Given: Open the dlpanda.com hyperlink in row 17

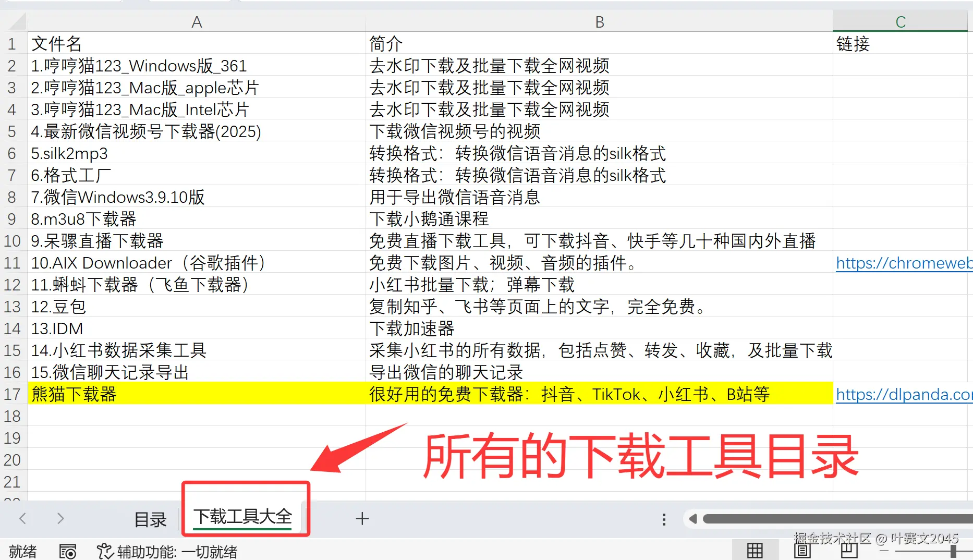Looking at the screenshot, I should [904, 394].
